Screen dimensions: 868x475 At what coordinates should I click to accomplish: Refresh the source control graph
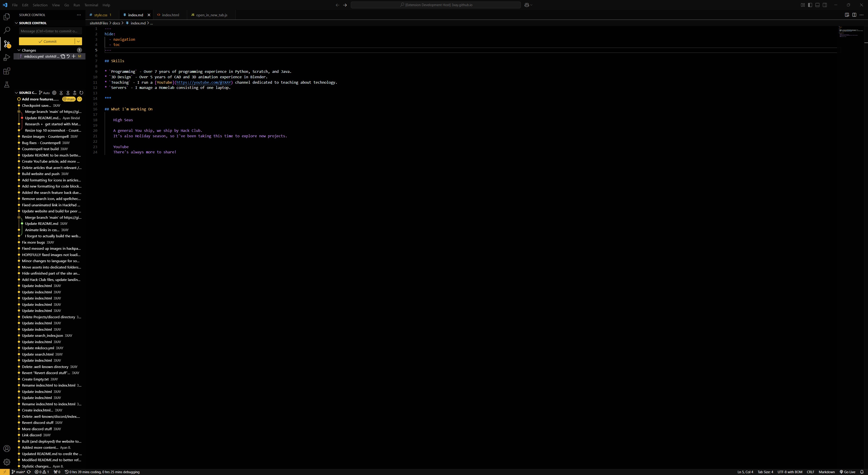point(81,93)
